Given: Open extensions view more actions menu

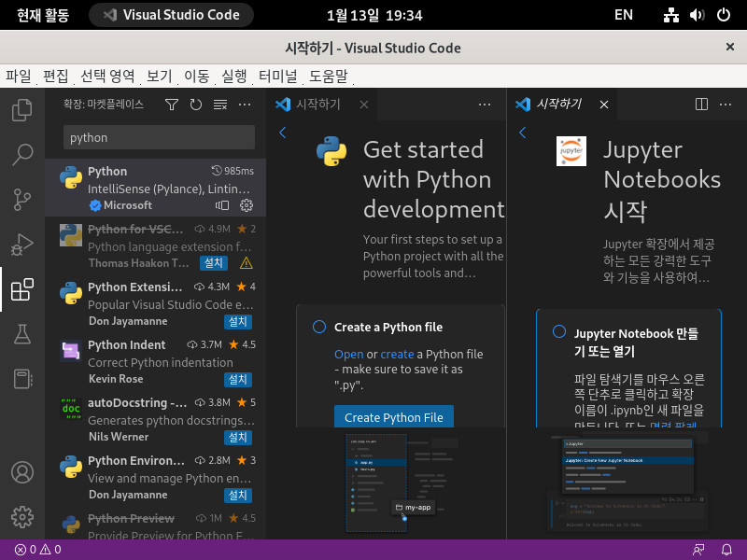Looking at the screenshot, I should [245, 105].
